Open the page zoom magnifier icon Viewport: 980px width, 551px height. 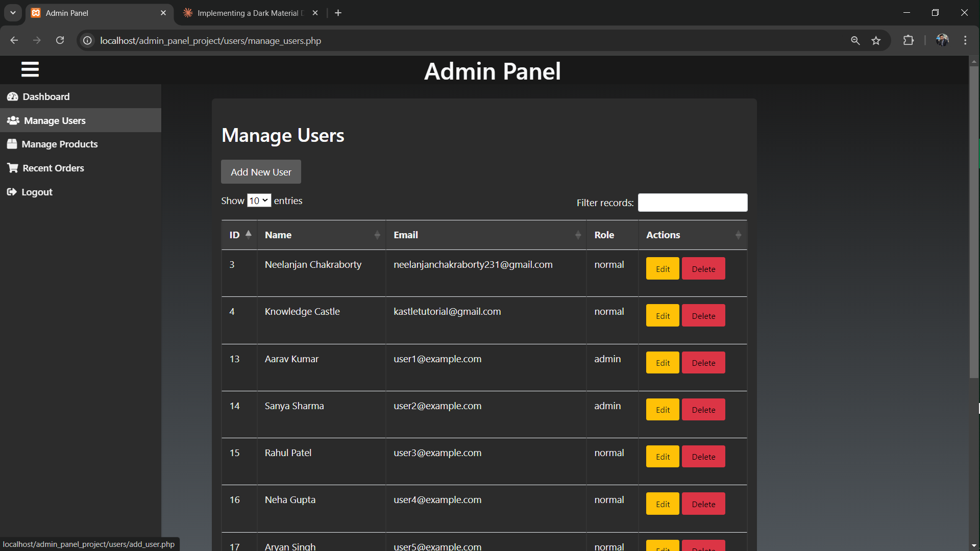click(855, 41)
